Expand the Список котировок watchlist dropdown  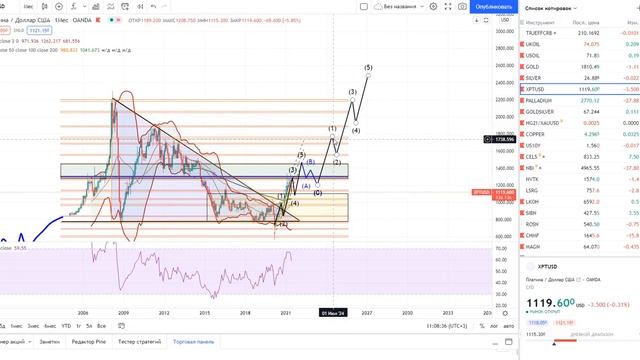tap(551, 8)
